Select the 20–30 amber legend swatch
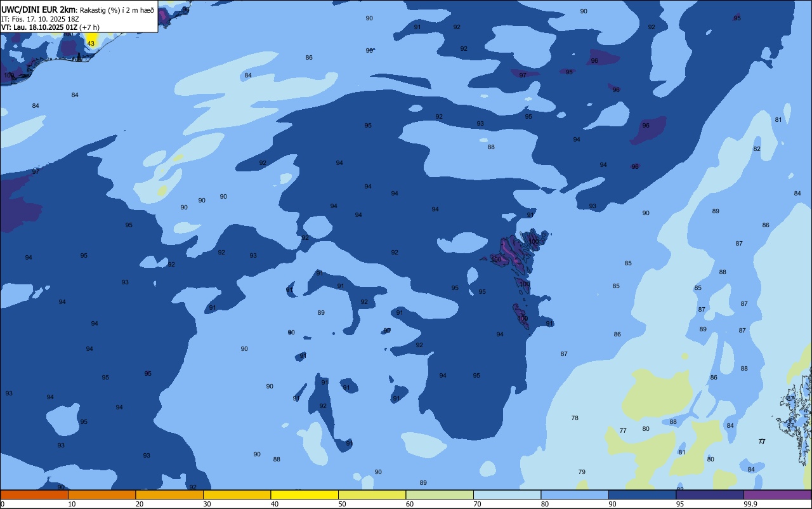812x509 pixels. point(169,494)
